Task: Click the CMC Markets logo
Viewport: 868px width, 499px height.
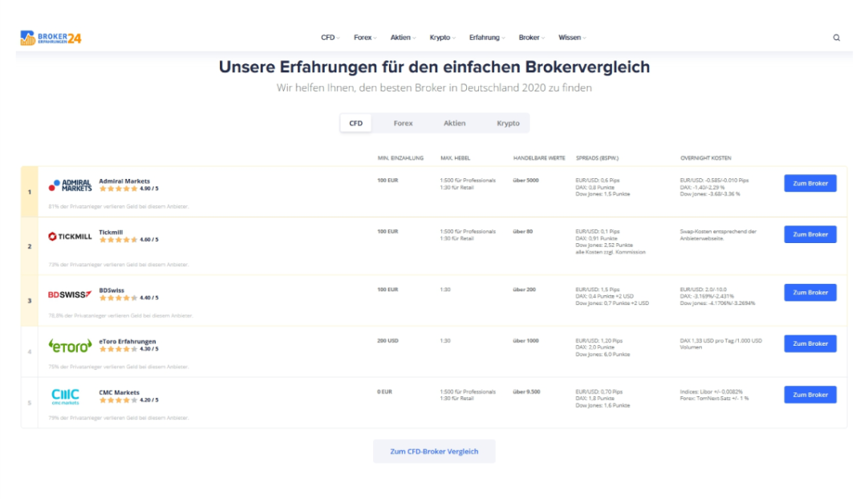Action: [65, 396]
